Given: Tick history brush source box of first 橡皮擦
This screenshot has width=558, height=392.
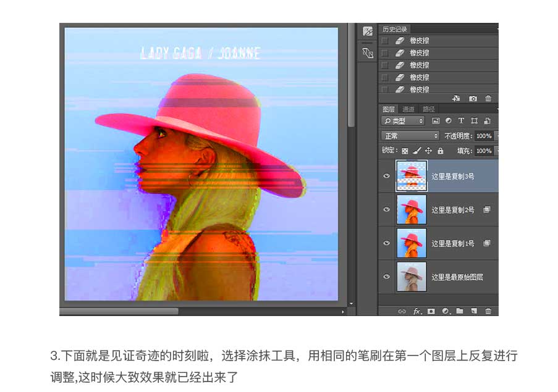Looking at the screenshot, I should tap(385, 41).
